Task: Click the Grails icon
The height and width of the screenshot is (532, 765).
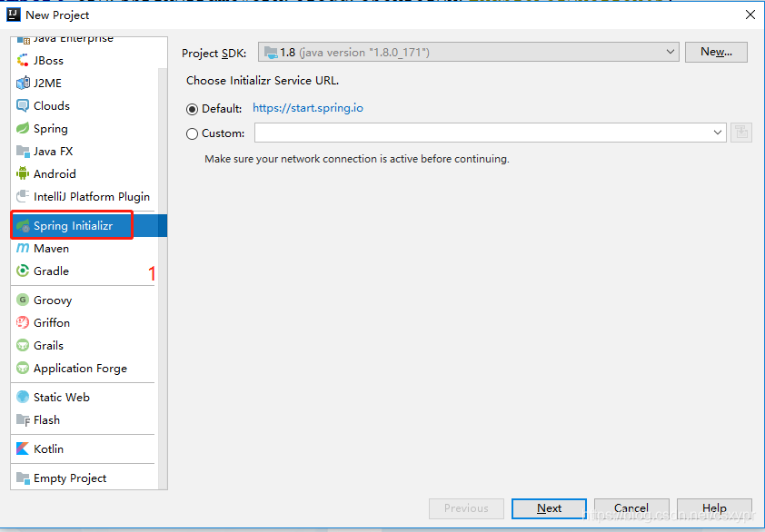Action: pyautogui.click(x=23, y=345)
